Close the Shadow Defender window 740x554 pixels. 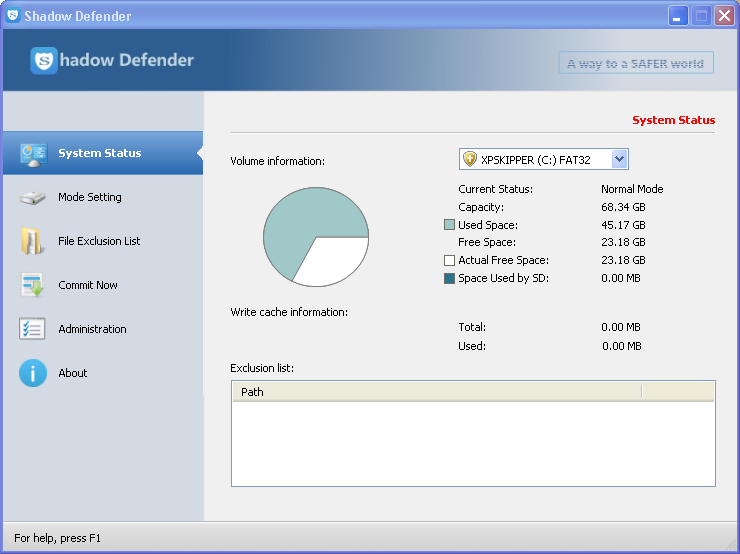pos(724,16)
